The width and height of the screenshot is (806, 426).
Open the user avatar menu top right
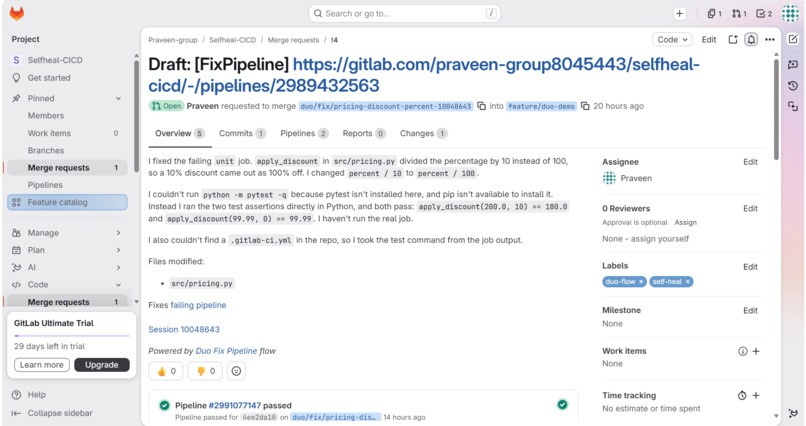(x=790, y=14)
